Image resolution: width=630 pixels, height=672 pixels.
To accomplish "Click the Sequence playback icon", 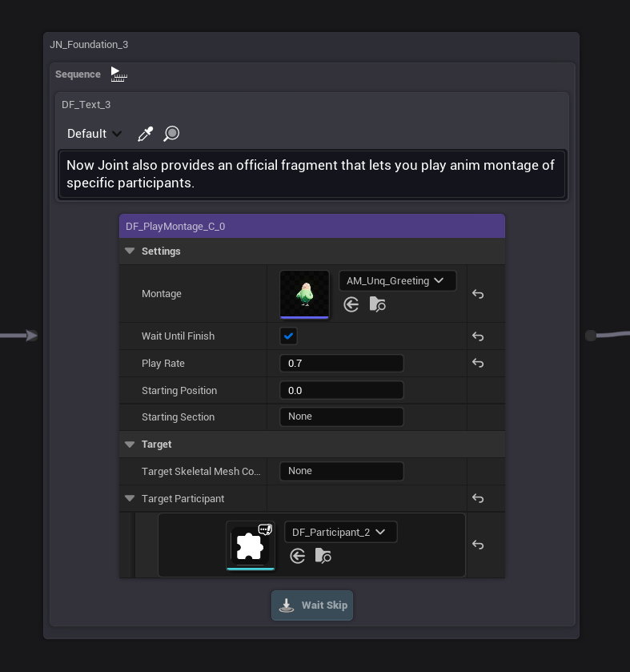I will click(x=118, y=74).
